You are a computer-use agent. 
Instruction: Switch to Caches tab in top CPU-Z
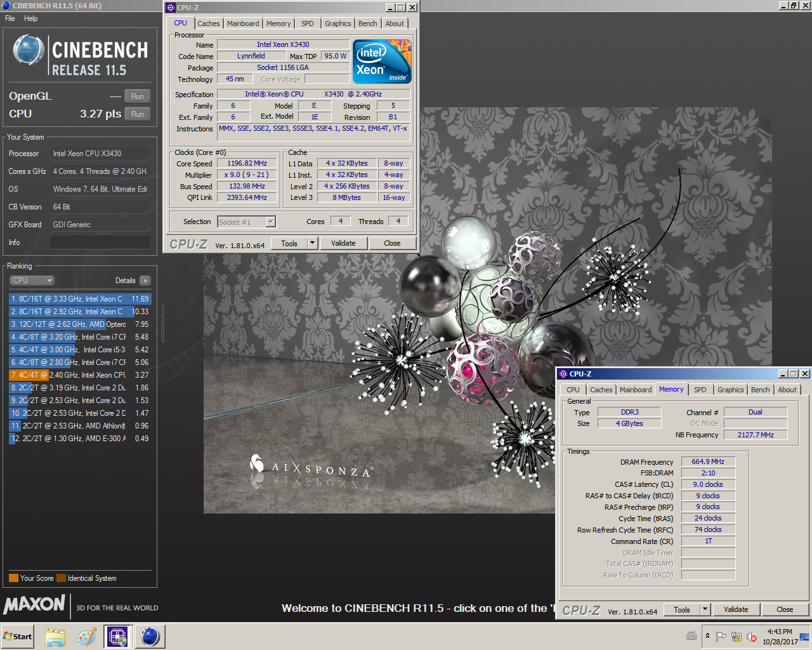[x=208, y=23]
